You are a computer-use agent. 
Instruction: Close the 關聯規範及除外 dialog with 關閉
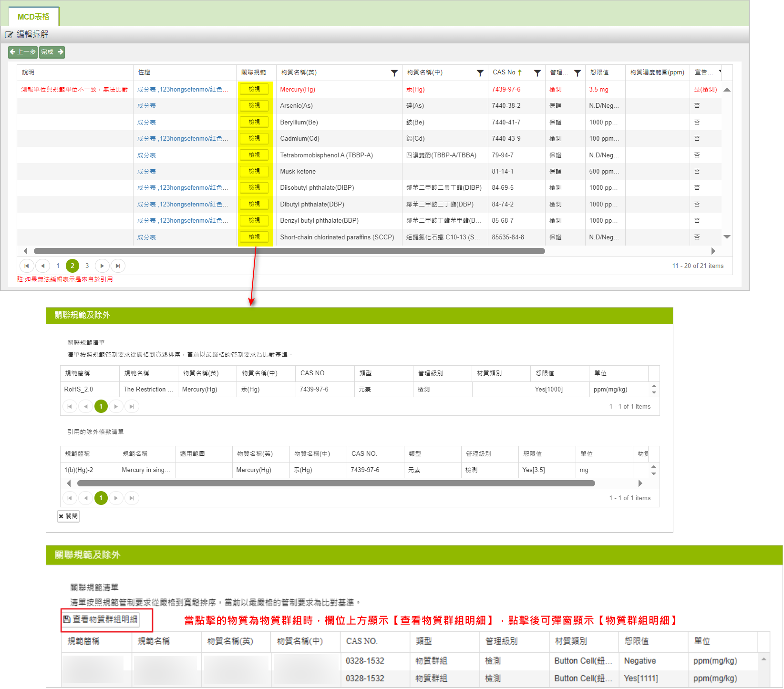[x=68, y=516]
